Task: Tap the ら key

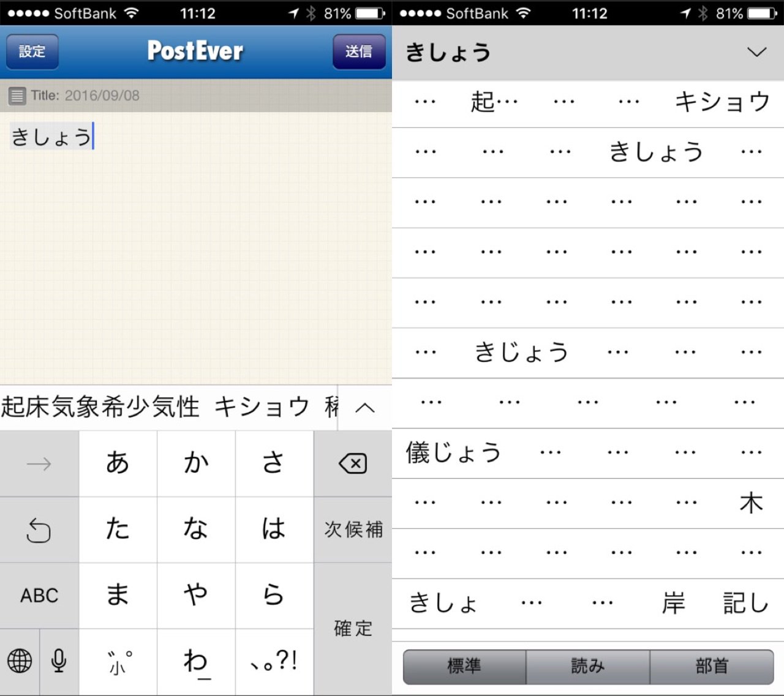Action: click(274, 596)
